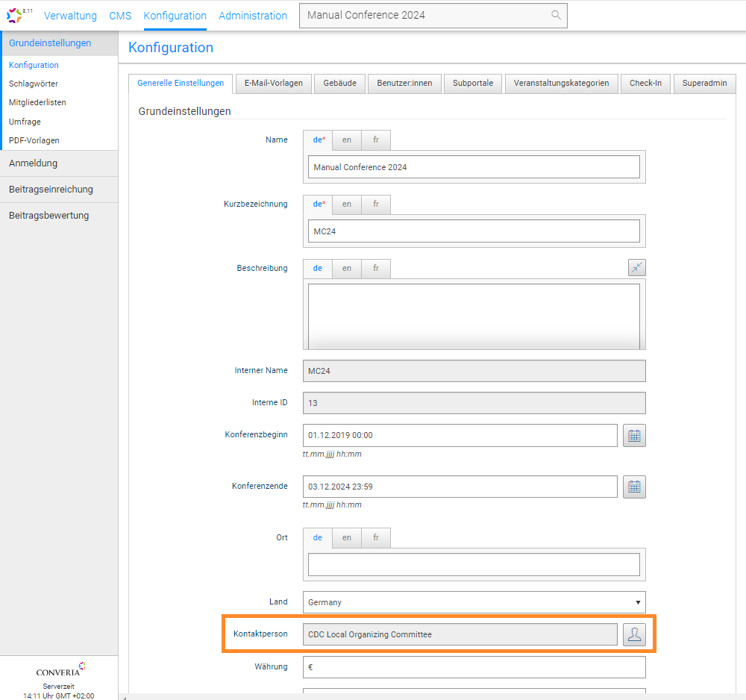The width and height of the screenshot is (746, 700).
Task: Click the Konferenzende date field
Action: (x=460, y=487)
